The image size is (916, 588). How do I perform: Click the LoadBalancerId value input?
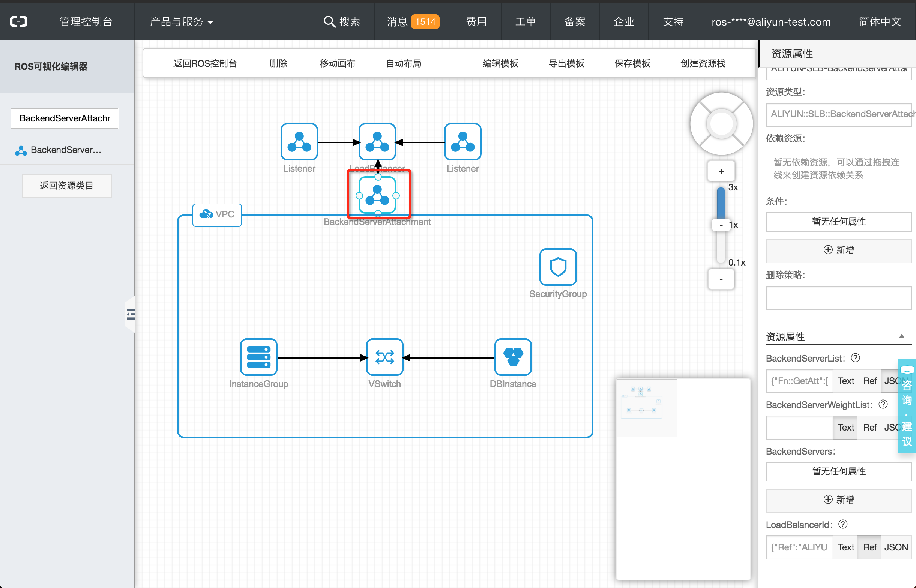tap(799, 547)
